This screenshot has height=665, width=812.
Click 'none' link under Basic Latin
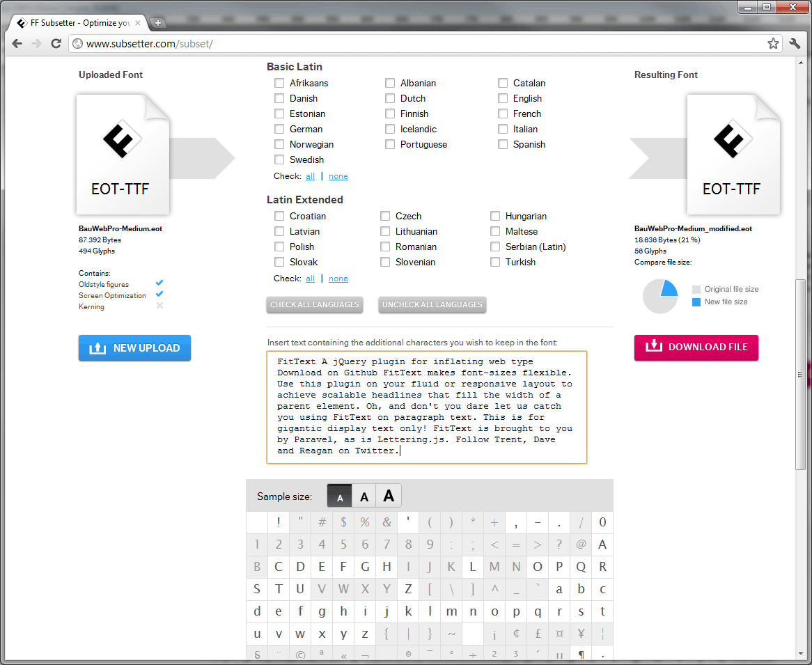pos(338,176)
